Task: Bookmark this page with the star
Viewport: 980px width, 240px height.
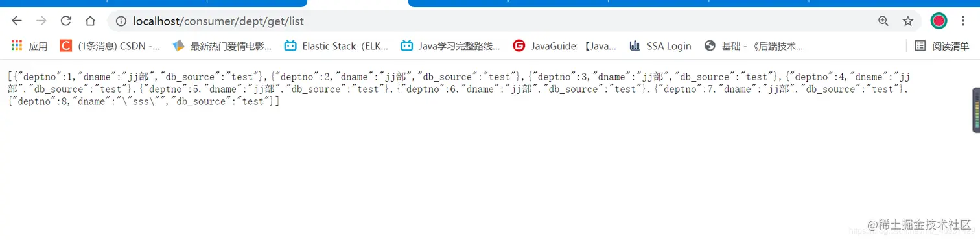Action: tap(908, 21)
